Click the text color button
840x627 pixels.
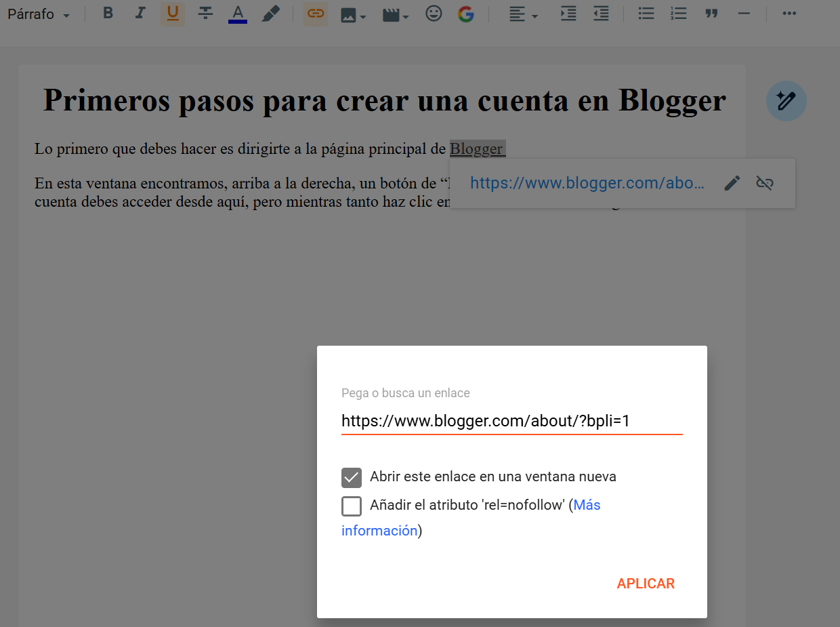click(238, 14)
